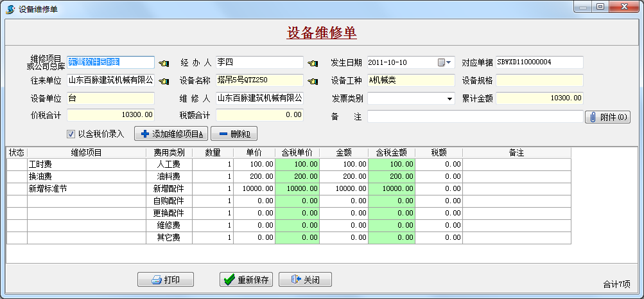
Task: Click the 设备工种 field A机械类
Action: [411, 80]
